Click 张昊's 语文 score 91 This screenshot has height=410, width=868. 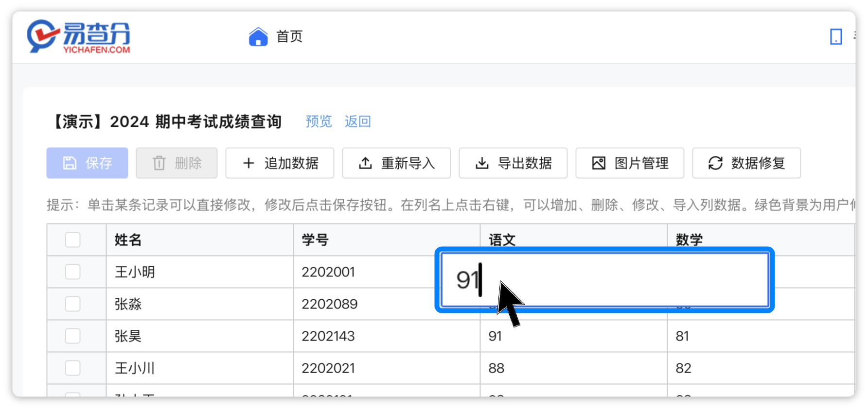point(574,336)
